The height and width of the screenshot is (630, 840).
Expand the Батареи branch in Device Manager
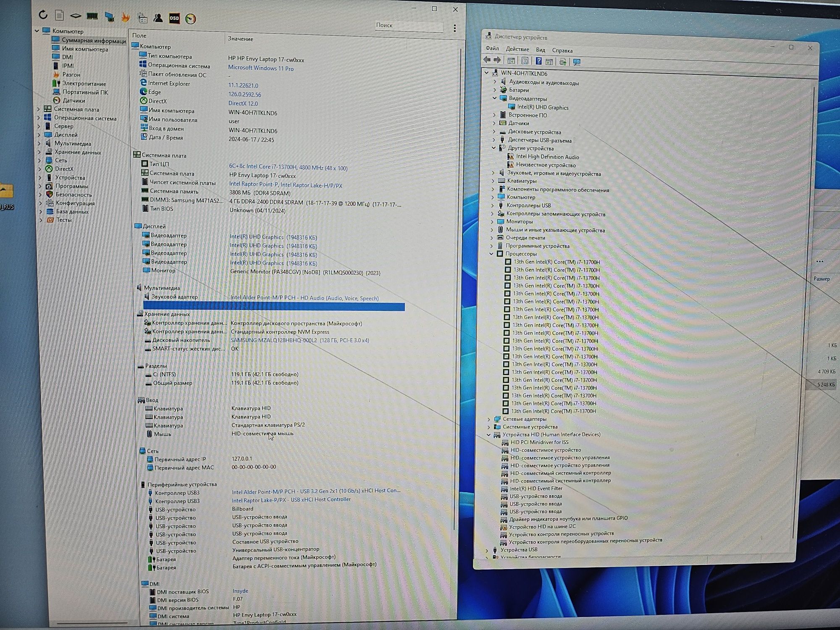[x=495, y=90]
